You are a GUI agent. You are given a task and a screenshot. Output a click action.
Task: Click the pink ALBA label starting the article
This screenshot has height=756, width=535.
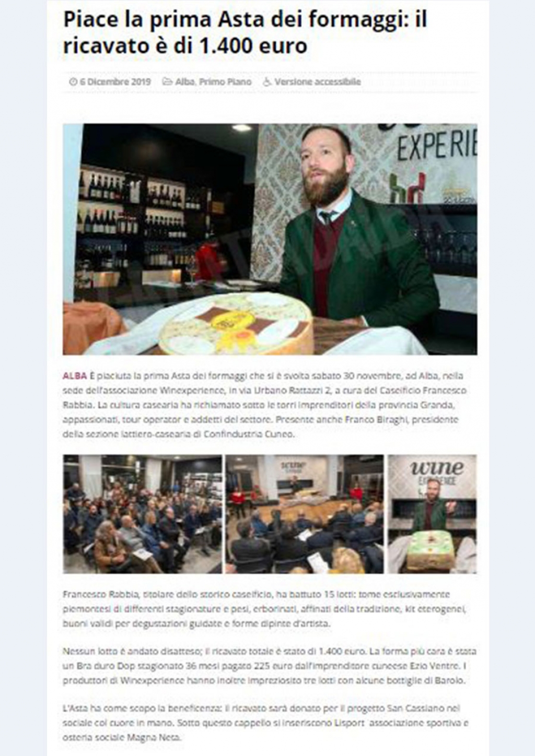click(74, 376)
